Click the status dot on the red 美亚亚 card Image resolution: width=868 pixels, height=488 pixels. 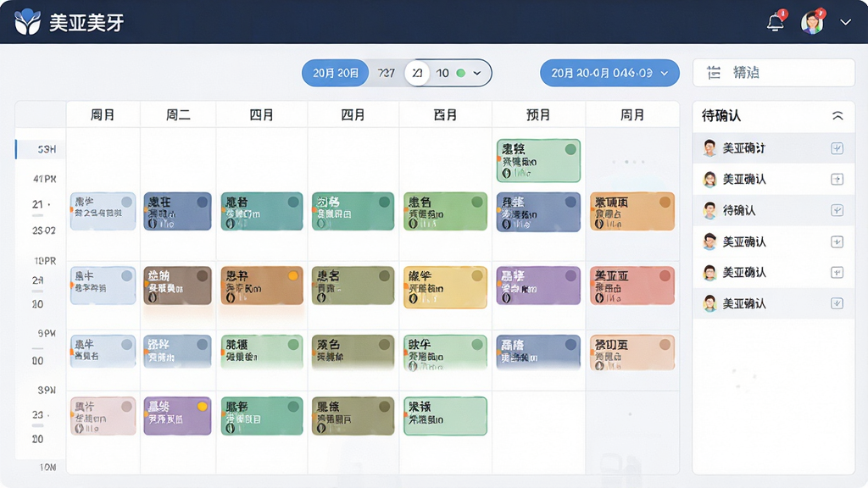pos(665,275)
